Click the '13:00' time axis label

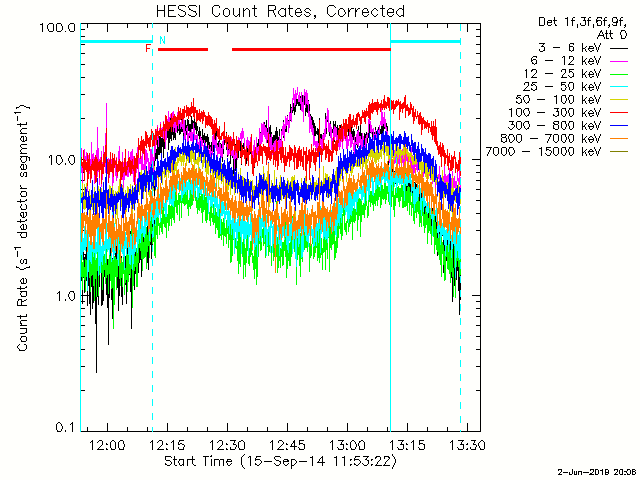click(347, 445)
